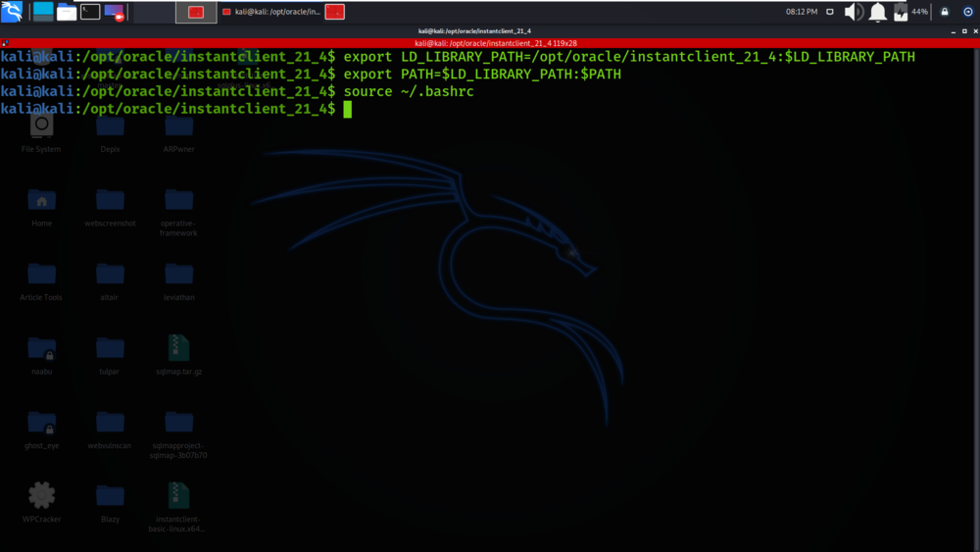Open the Home folder desktop icon

(x=42, y=208)
